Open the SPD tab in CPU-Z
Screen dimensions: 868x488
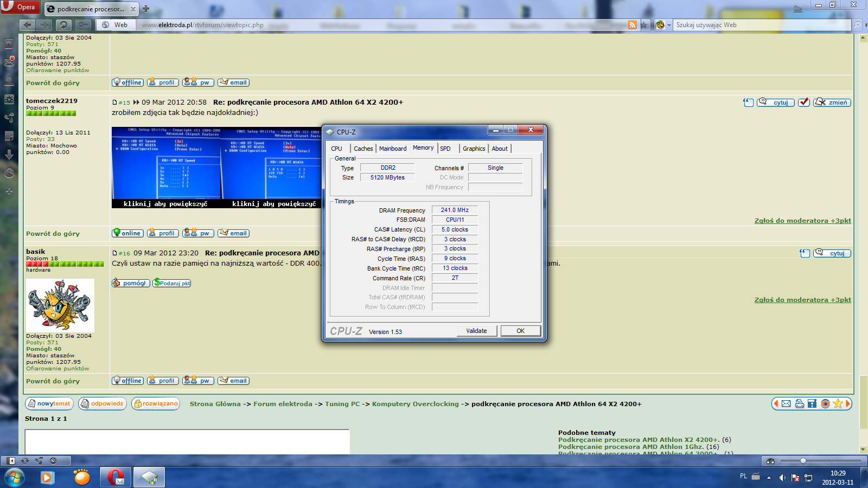[445, 149]
